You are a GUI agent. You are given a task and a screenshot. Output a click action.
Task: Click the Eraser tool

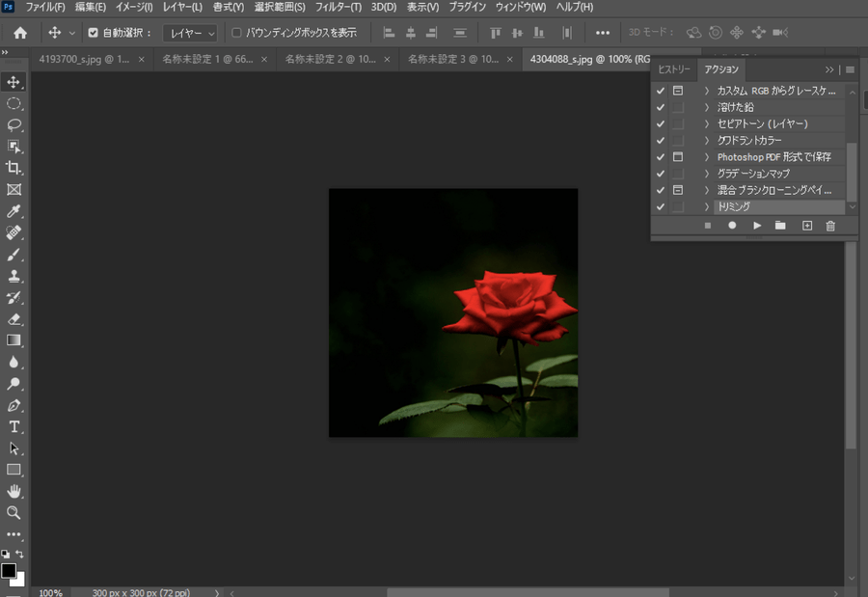click(14, 318)
